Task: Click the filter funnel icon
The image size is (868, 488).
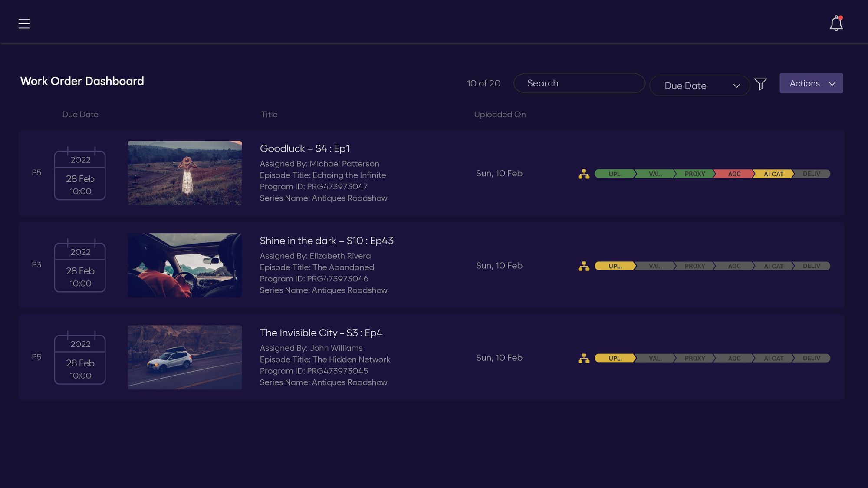Action: (760, 84)
